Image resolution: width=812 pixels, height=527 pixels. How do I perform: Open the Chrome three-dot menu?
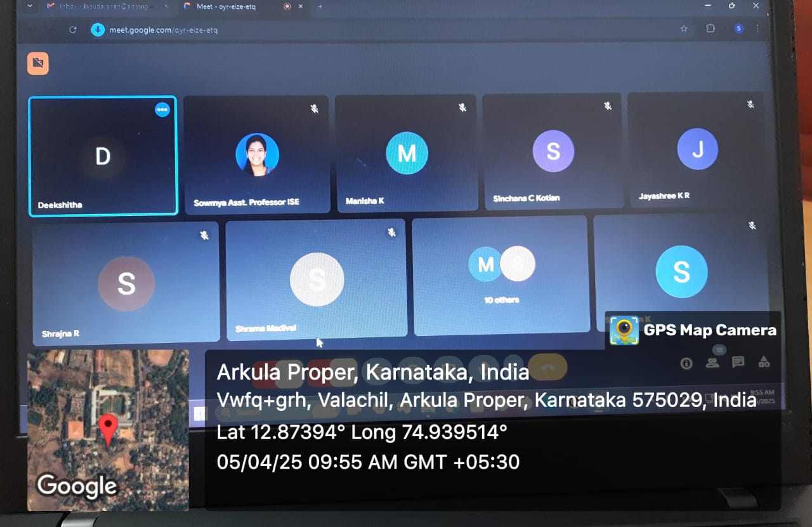coord(757,29)
